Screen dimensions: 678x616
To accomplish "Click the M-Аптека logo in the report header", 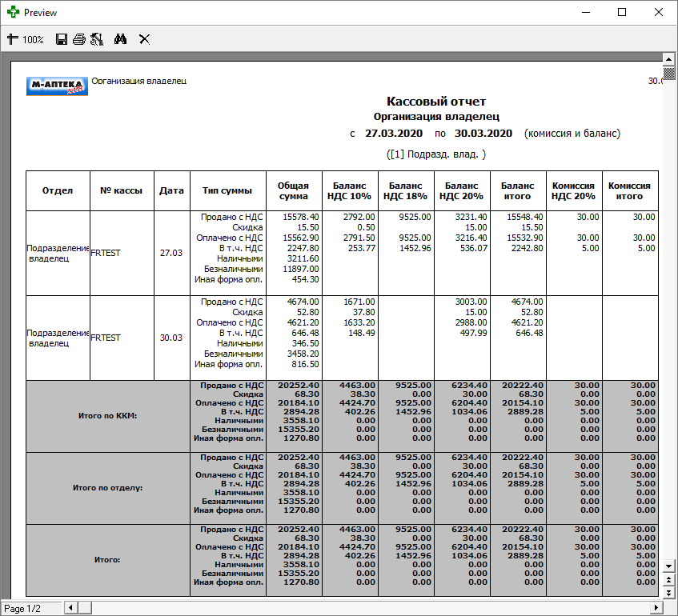I will pyautogui.click(x=58, y=86).
